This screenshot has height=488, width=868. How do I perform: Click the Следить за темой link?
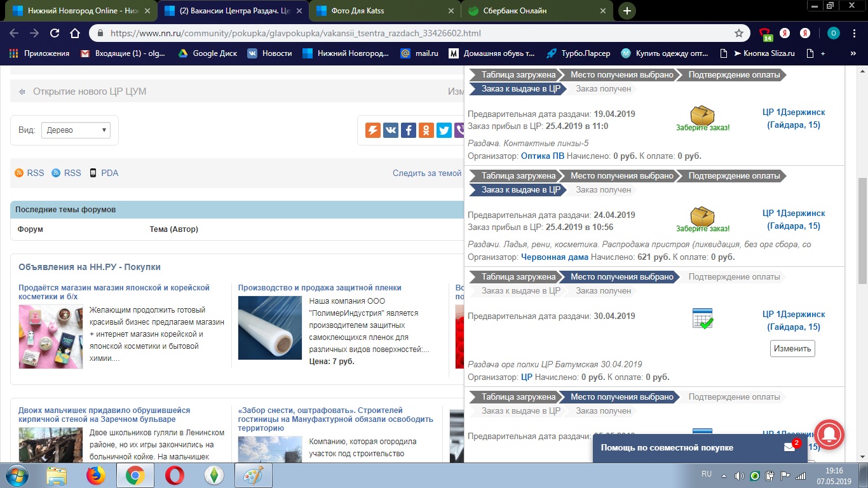427,173
